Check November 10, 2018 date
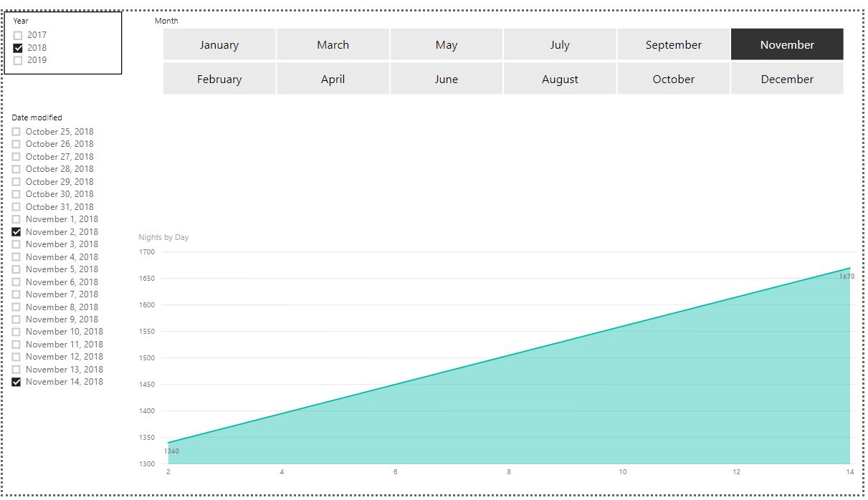 coord(16,332)
